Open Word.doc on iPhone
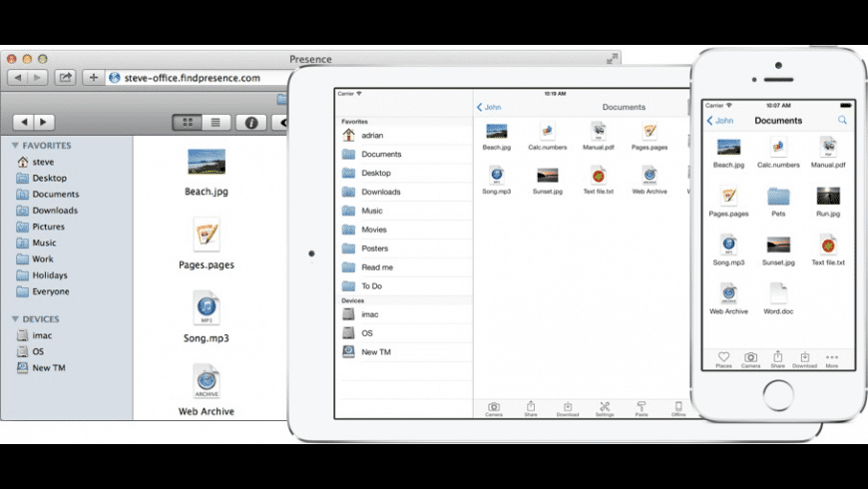Image resolution: width=868 pixels, height=489 pixels. click(778, 299)
